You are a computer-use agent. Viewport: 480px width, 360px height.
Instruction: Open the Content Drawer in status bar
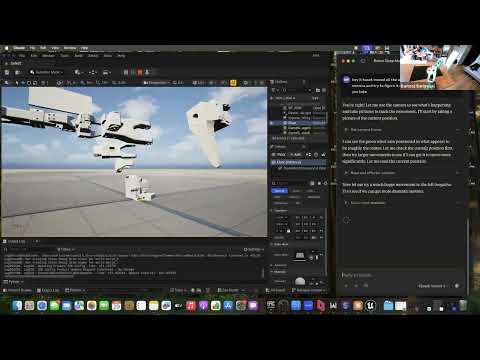pyautogui.click(x=17, y=290)
